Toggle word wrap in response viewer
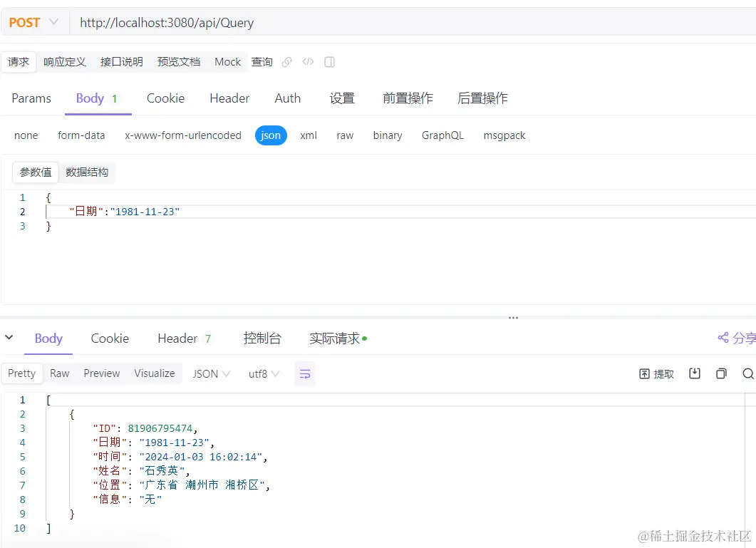 [x=305, y=374]
